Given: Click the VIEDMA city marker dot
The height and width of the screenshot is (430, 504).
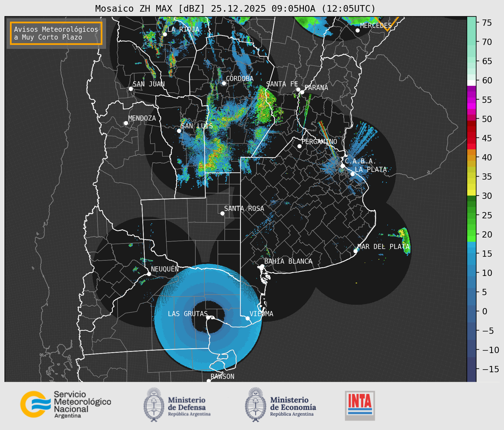Looking at the screenshot, I should [x=248, y=318].
